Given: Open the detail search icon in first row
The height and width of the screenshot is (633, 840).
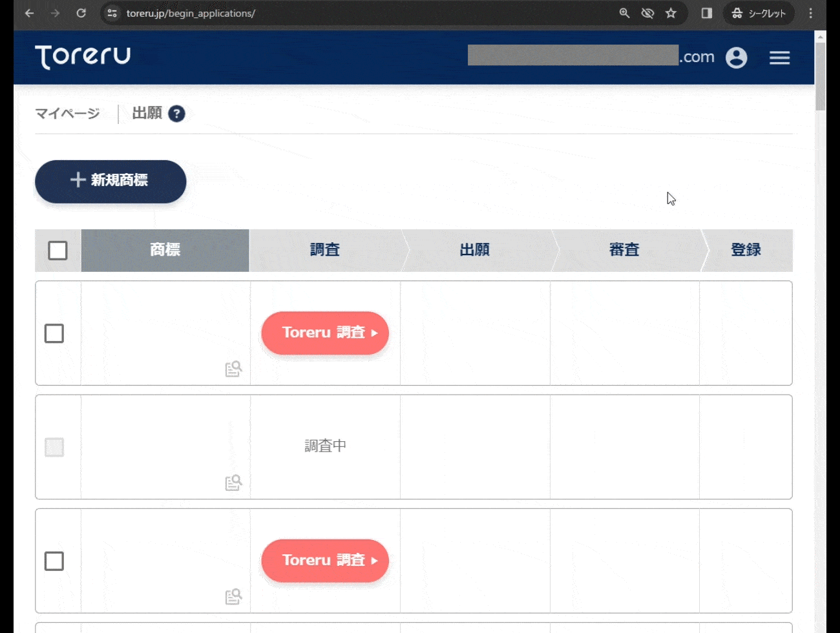Looking at the screenshot, I should pos(233,369).
